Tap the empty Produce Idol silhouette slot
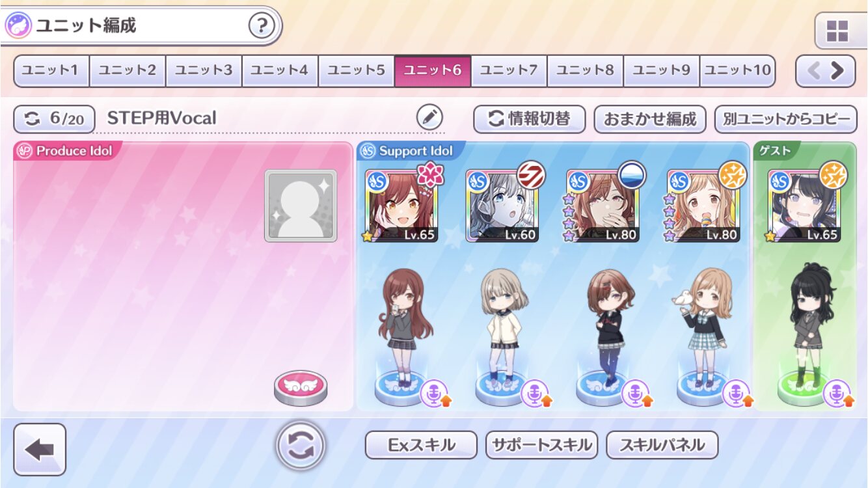The image size is (868, 488). [x=301, y=206]
